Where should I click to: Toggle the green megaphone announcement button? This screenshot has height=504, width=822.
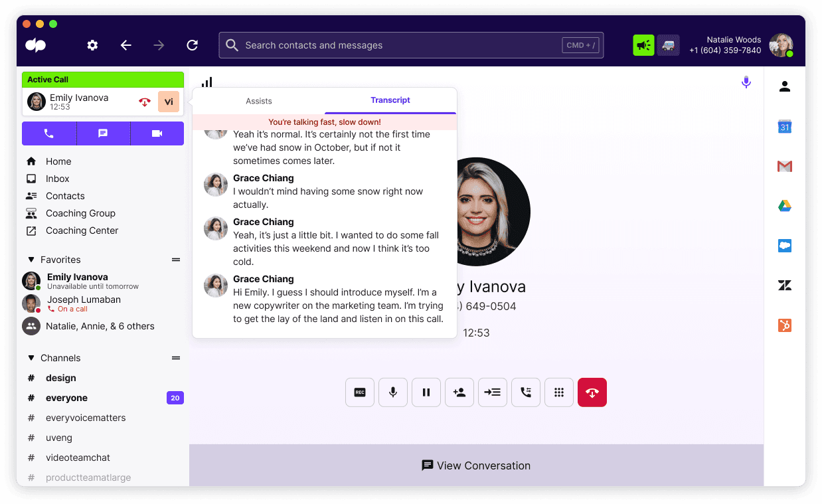(x=643, y=44)
